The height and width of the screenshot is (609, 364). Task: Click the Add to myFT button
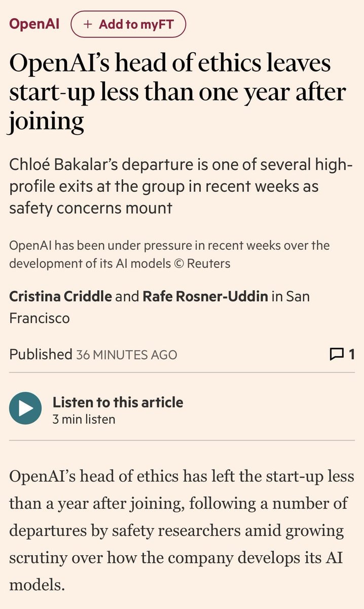point(128,24)
